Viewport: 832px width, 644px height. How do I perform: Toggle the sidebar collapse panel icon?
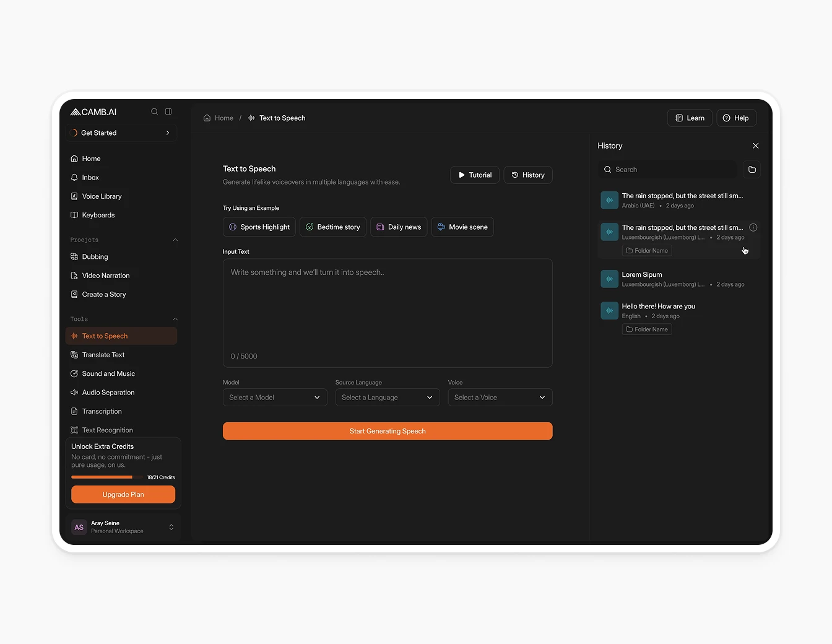[168, 111]
